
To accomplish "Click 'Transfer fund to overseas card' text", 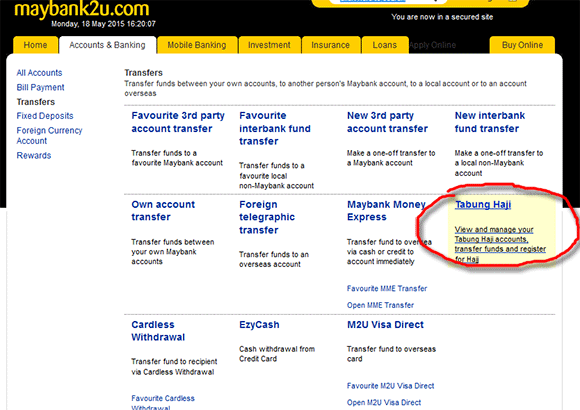I will 391,354.
